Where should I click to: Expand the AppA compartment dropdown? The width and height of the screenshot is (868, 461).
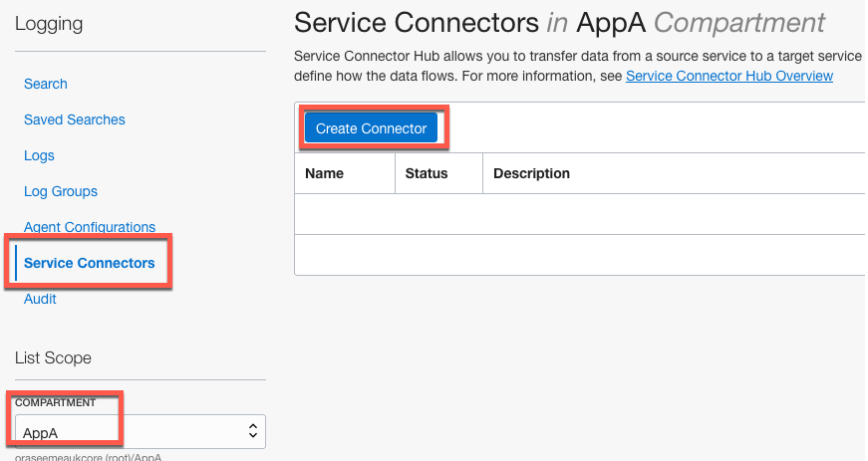(140, 432)
